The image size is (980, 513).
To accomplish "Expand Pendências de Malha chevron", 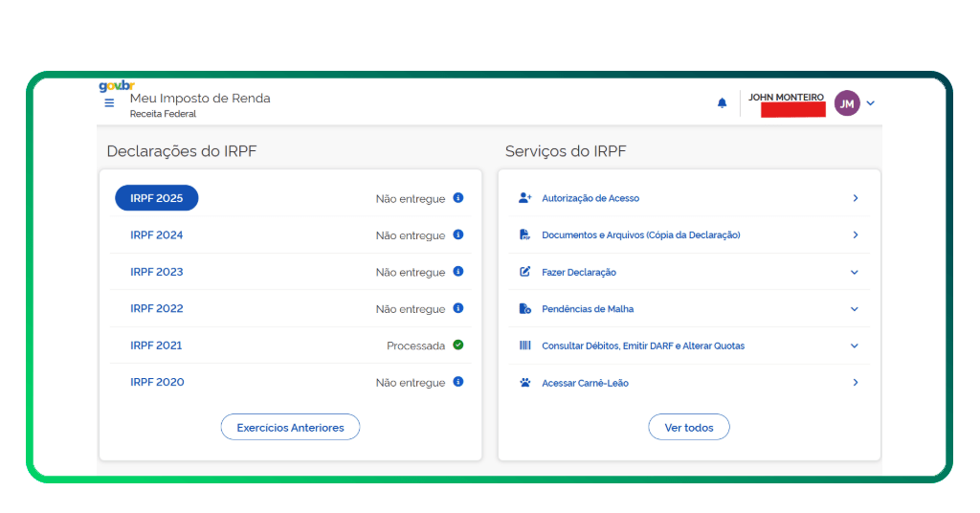I will 855,309.
